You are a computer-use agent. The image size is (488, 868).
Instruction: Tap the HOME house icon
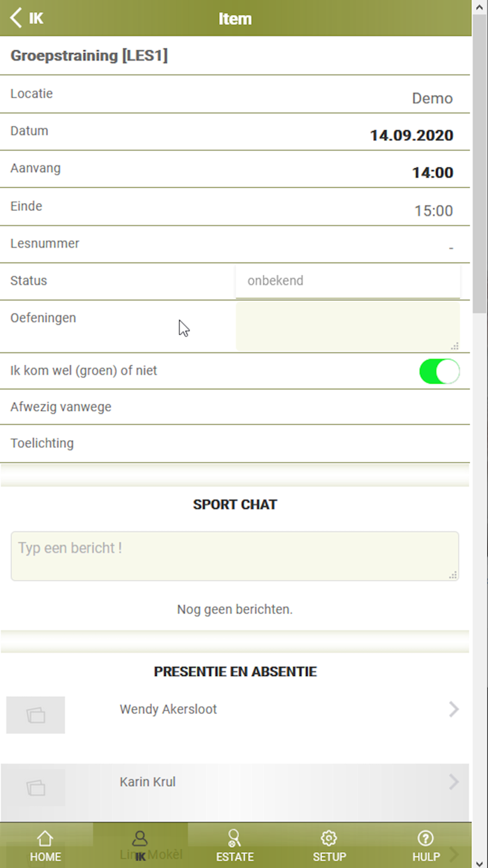click(x=45, y=839)
